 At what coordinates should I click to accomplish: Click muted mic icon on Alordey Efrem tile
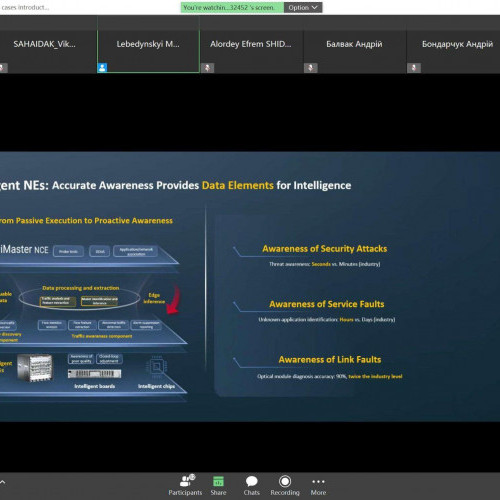[207, 68]
